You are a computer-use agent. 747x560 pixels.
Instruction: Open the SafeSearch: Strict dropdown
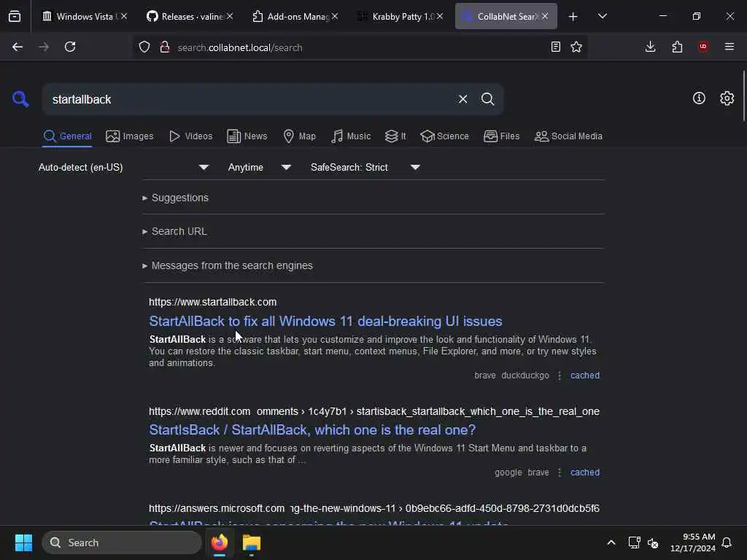365,167
